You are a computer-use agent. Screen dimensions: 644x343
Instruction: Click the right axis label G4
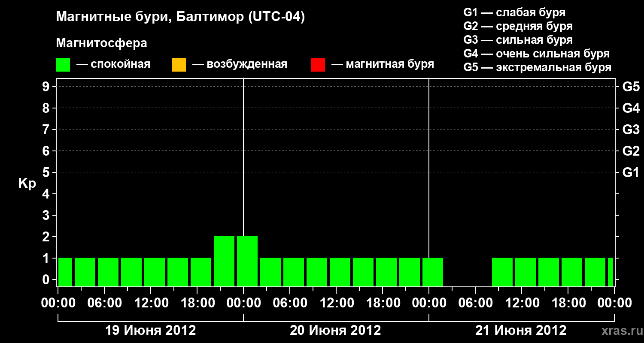point(631,108)
